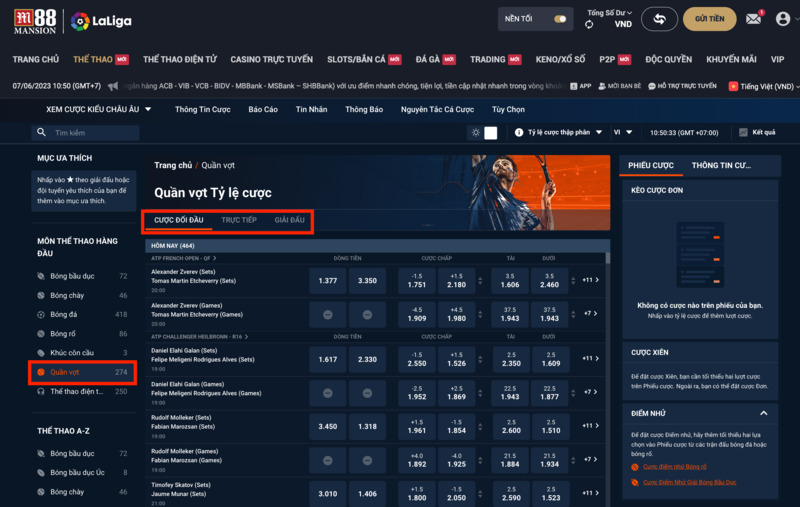Screen dimensions: 800x507
Task: Open Nguyên Tắc Cá Cược link
Action: 437,109
